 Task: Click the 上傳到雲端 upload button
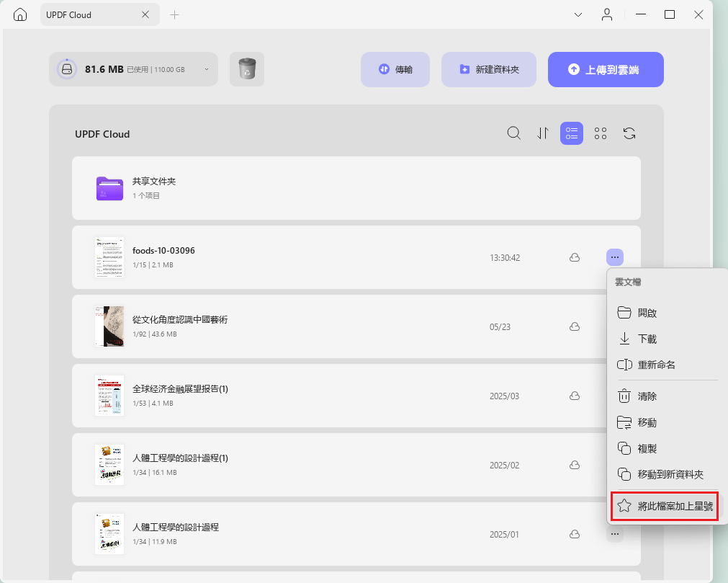(x=606, y=69)
